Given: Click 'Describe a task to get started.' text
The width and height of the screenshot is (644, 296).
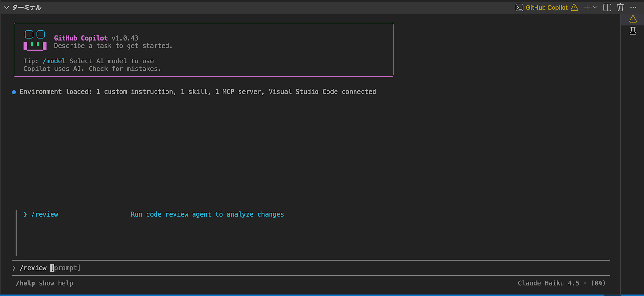Looking at the screenshot, I should pos(113,46).
